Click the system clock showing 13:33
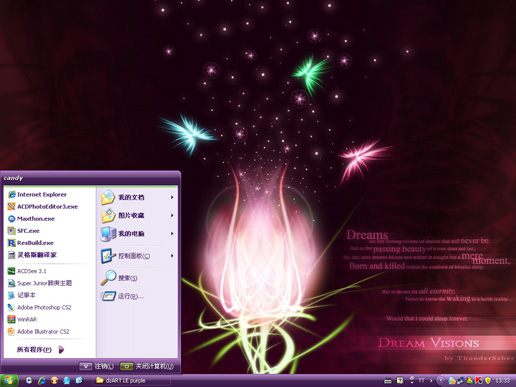Screen dimensions: 516x387 point(503,380)
